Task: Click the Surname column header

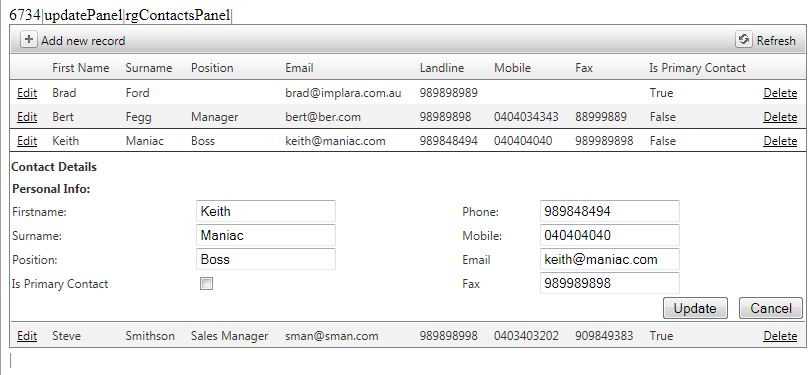Action: (149, 68)
